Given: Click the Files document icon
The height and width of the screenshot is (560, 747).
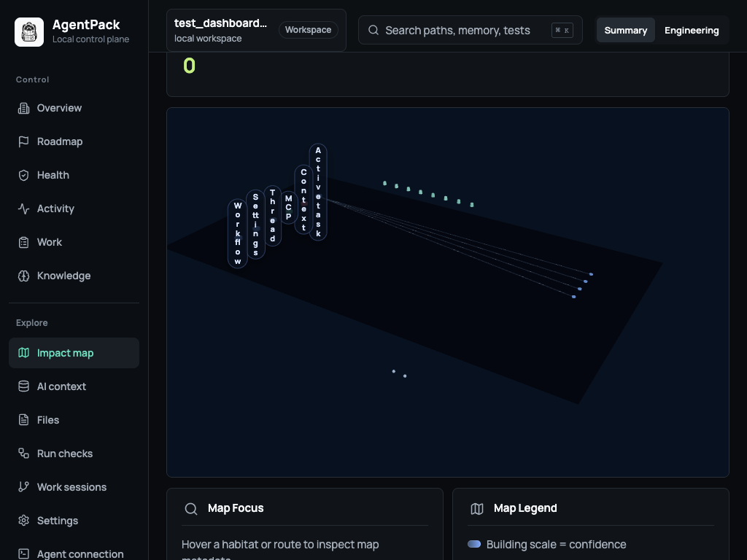Looking at the screenshot, I should click(x=23, y=420).
